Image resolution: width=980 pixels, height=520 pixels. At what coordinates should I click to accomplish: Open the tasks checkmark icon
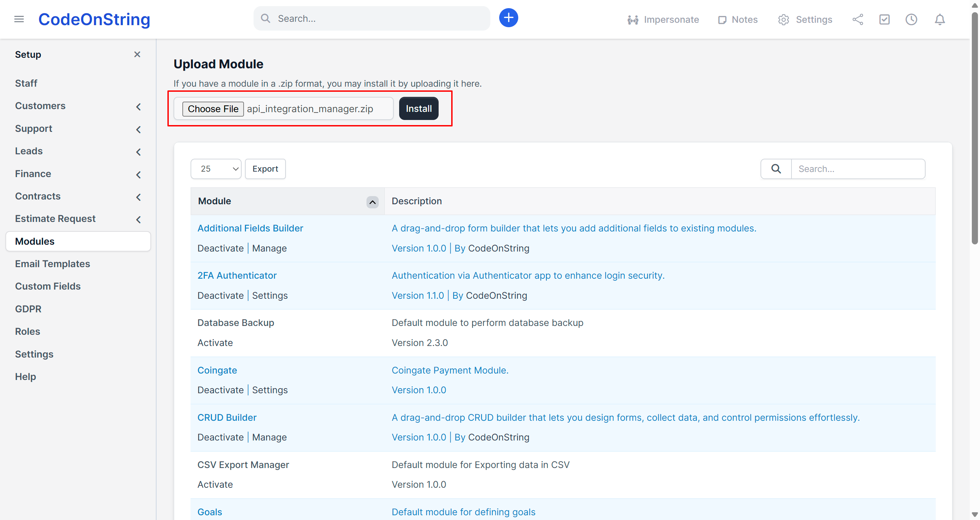pos(884,19)
